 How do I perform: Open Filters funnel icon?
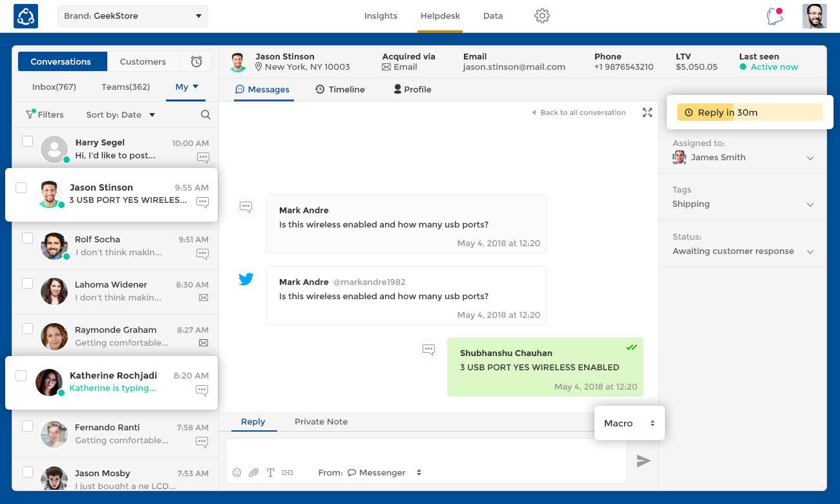pyautogui.click(x=30, y=114)
